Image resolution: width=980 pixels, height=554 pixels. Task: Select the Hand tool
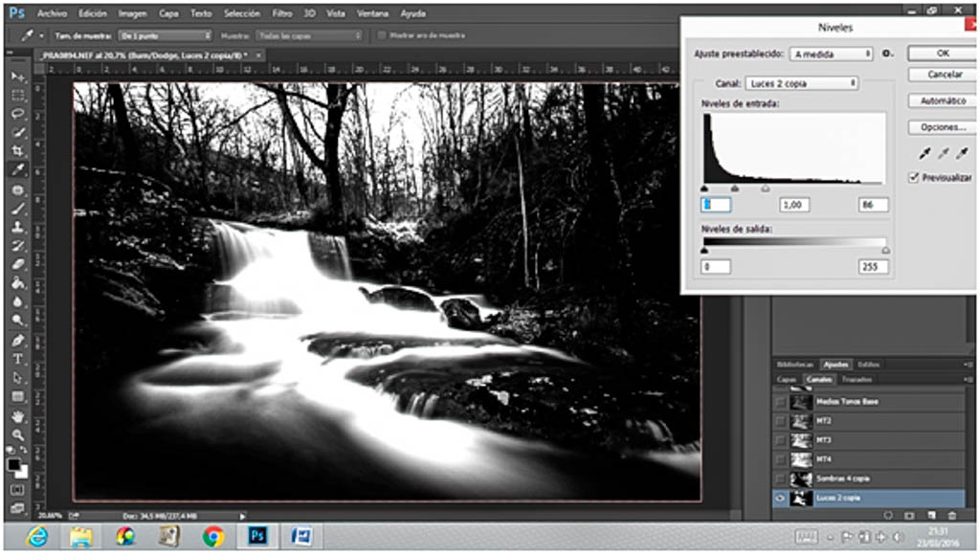(17, 416)
